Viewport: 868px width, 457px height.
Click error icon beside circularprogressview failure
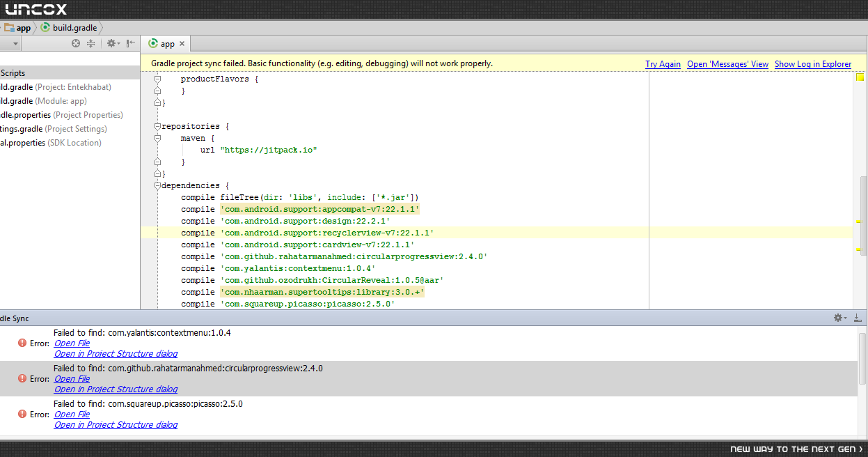(x=23, y=378)
